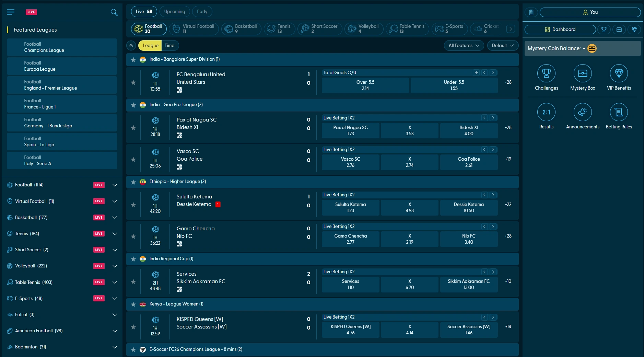The height and width of the screenshot is (357, 644).
Task: Expand the Basketball (177) sidebar section
Action: coord(115,218)
